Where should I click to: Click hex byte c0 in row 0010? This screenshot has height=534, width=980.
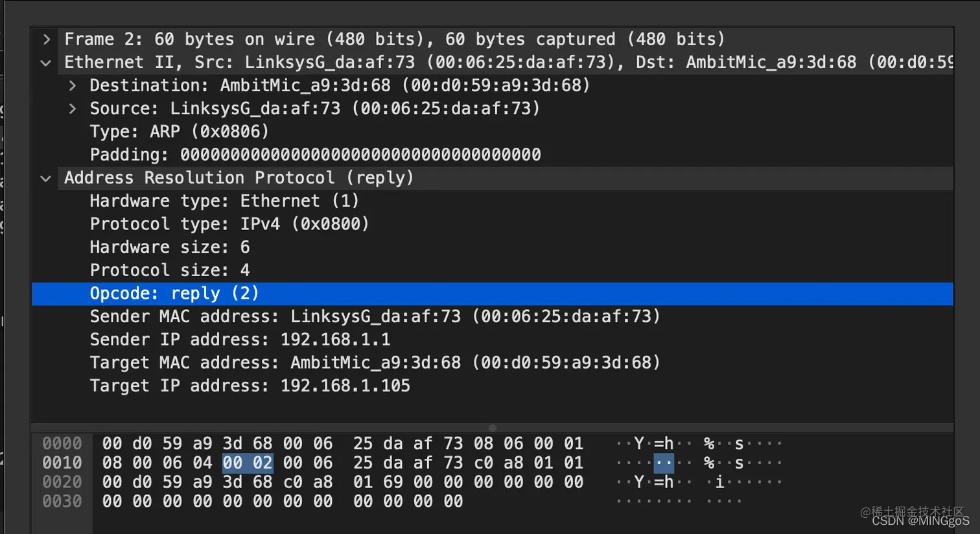[x=484, y=463]
